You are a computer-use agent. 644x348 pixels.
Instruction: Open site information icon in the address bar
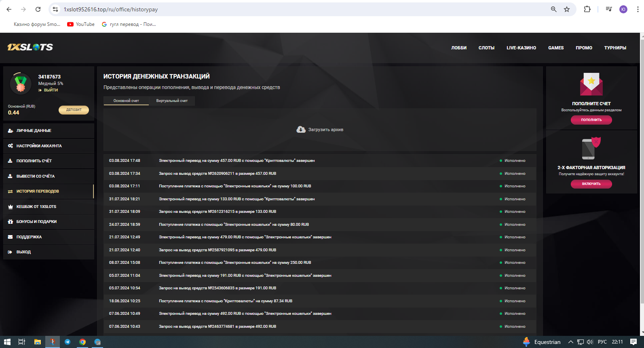[x=55, y=9]
